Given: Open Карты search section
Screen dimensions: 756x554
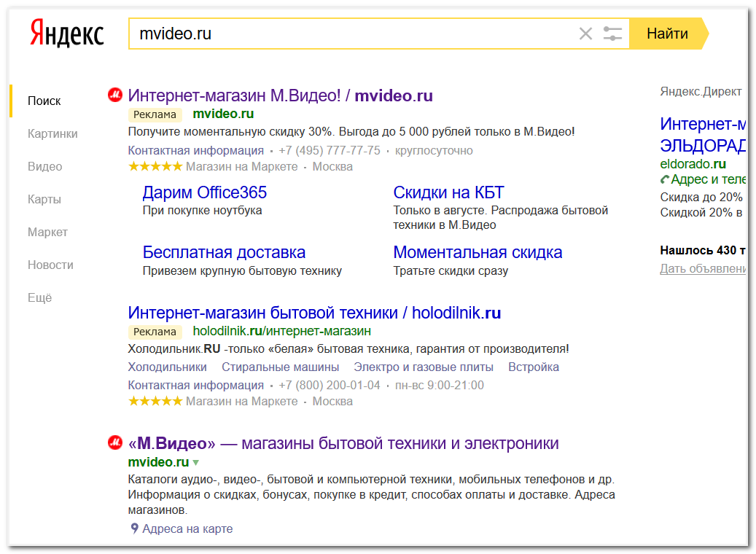Looking at the screenshot, I should pyautogui.click(x=44, y=199).
